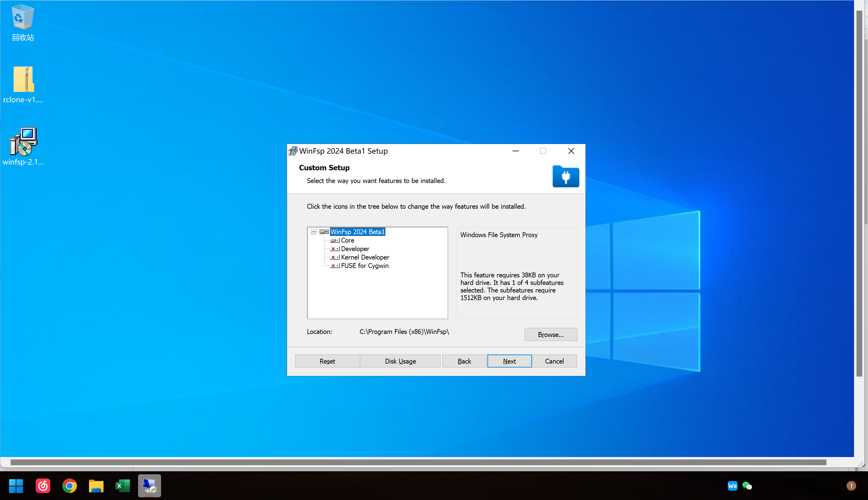This screenshot has height=500, width=868.
Task: Open NetEase Music from the taskbar
Action: click(x=43, y=485)
